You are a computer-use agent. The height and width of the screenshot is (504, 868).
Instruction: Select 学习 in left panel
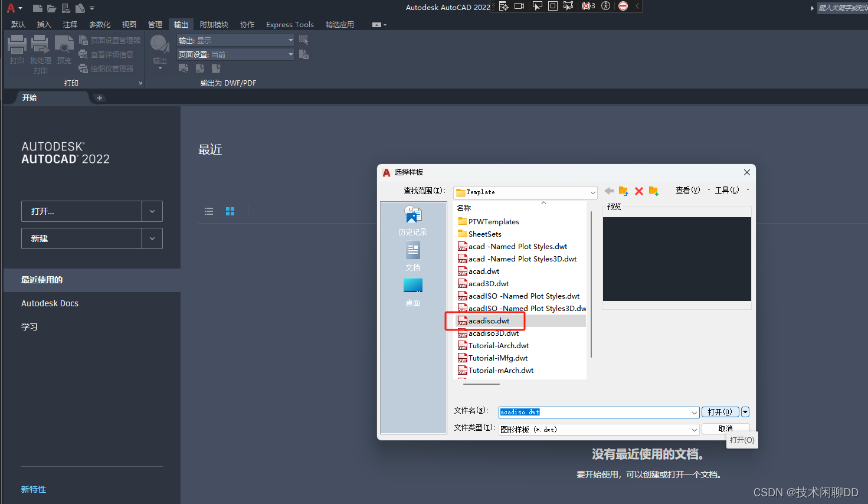point(30,327)
